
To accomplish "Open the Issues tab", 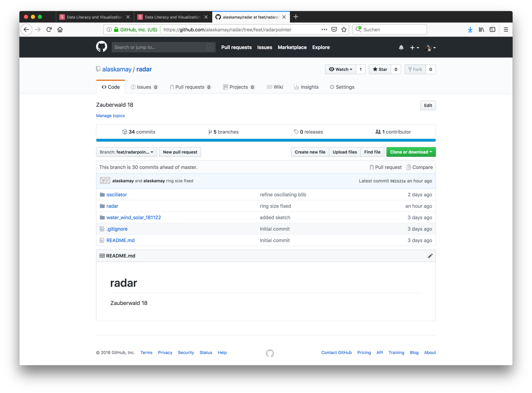I will point(145,87).
